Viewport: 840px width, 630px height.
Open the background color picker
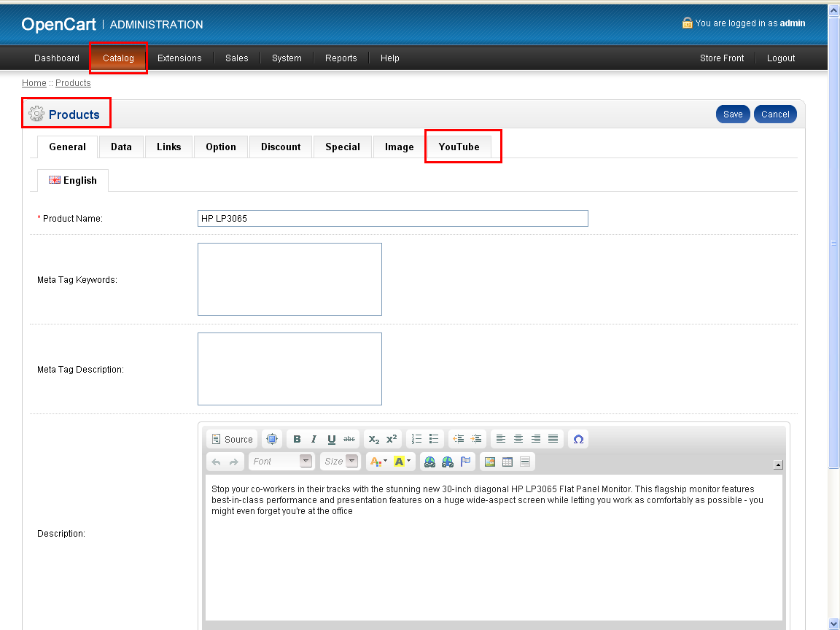(402, 462)
